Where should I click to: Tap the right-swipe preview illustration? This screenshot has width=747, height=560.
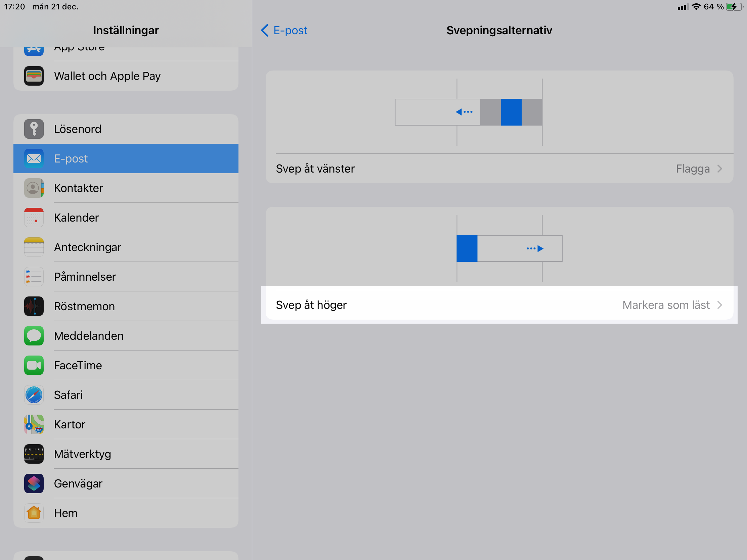509,248
